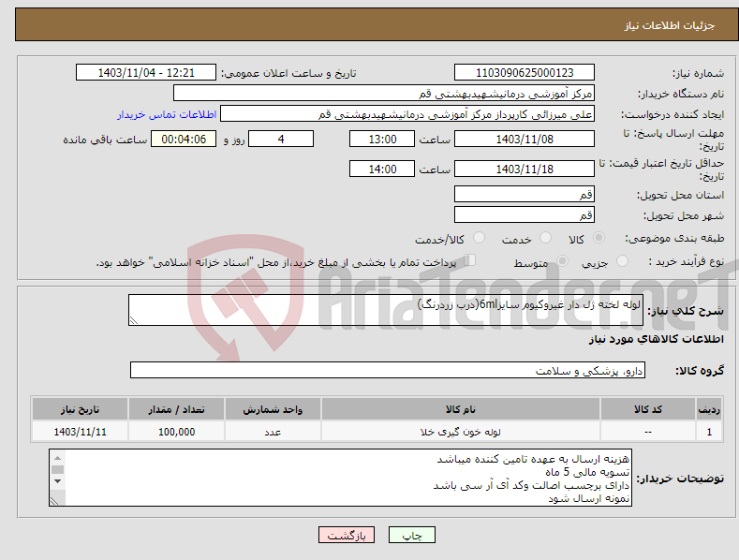Select the کالا radio button
The image size is (739, 560).
tap(599, 238)
